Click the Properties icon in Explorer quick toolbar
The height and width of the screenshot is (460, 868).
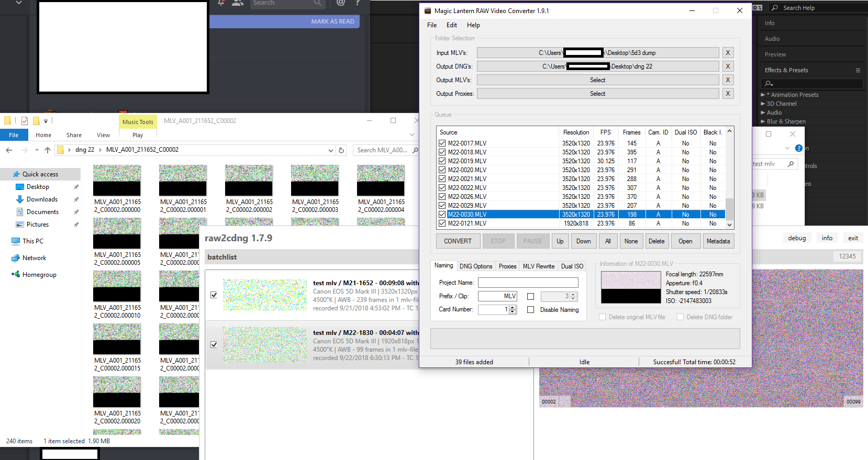(x=25, y=121)
